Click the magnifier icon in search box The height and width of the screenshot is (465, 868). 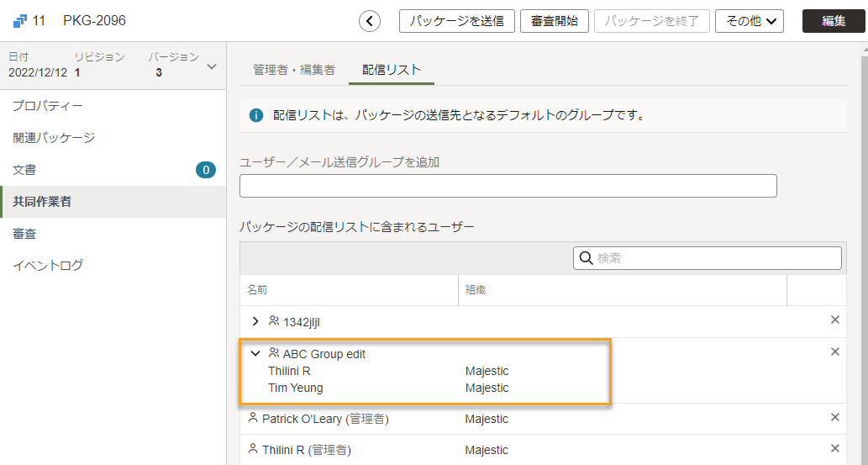[x=586, y=258]
